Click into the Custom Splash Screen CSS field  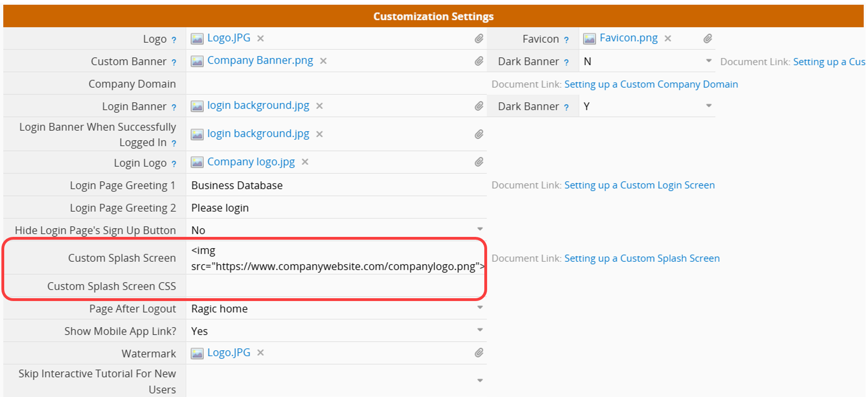pos(336,286)
